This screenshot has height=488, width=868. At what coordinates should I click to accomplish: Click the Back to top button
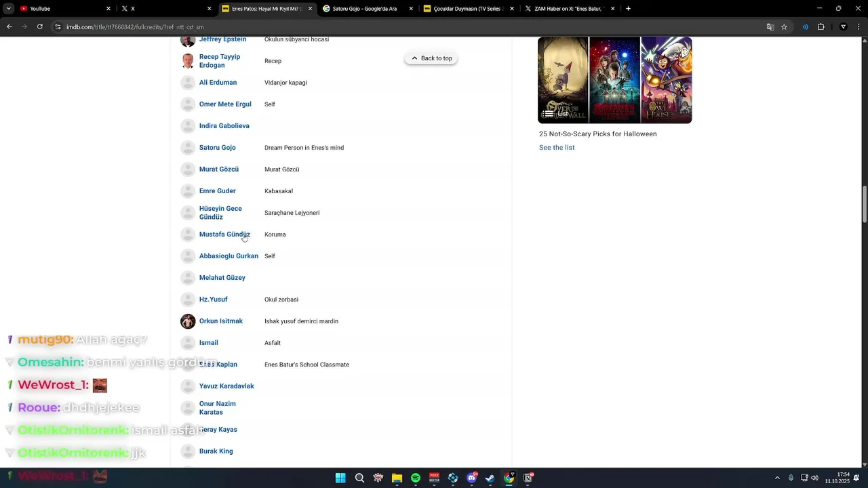431,58
